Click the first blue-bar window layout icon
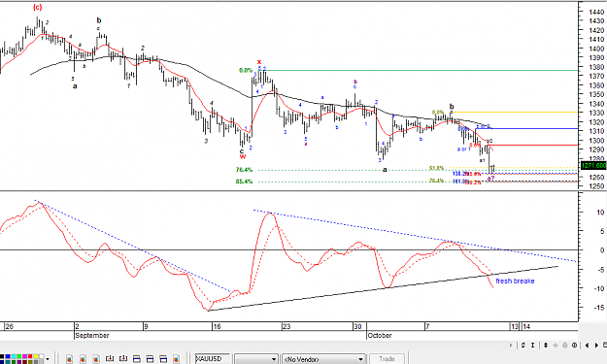 point(136,359)
